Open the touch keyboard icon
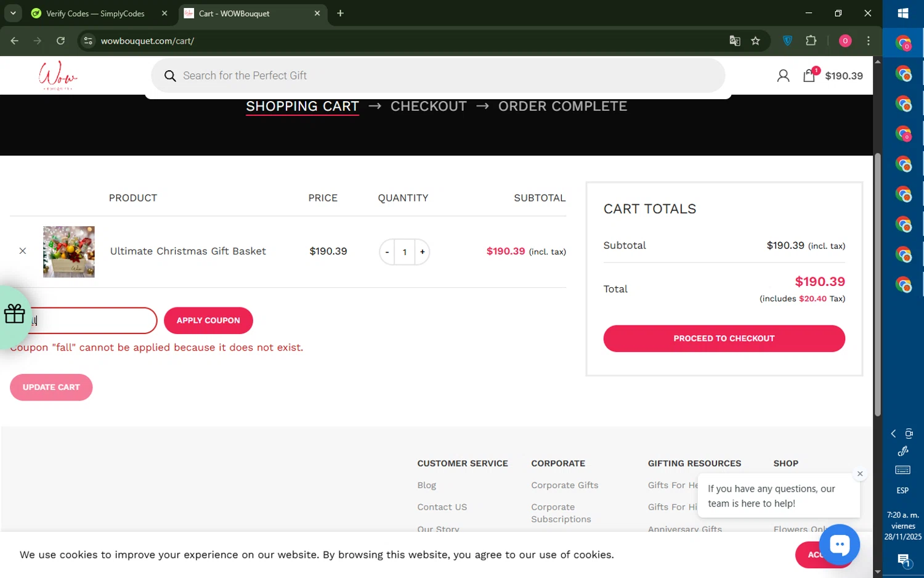Viewport: 924px width, 578px height. coord(903,470)
